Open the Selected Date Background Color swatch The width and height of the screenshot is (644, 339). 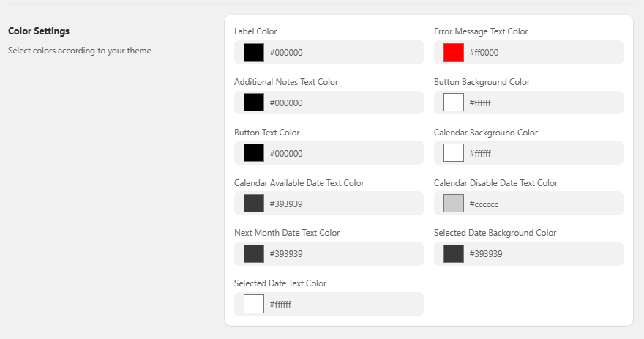(x=453, y=254)
